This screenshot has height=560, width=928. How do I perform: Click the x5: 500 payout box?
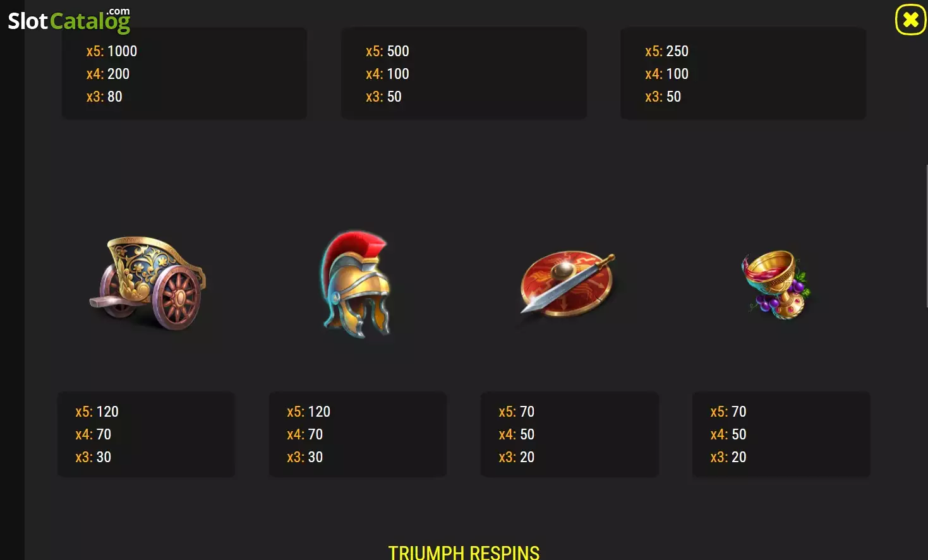[464, 73]
